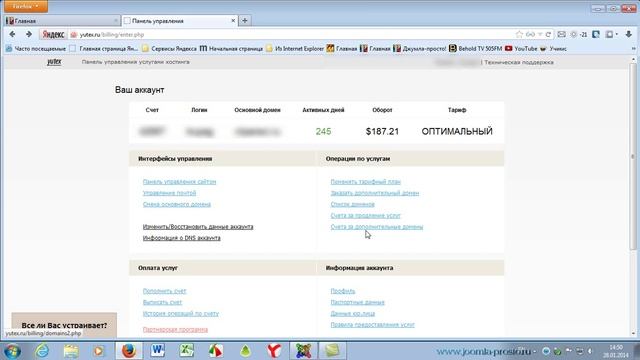Screen dimensions: 640x360
Task: Open the Главная страница Ян... bookmark
Action: click(x=104, y=49)
